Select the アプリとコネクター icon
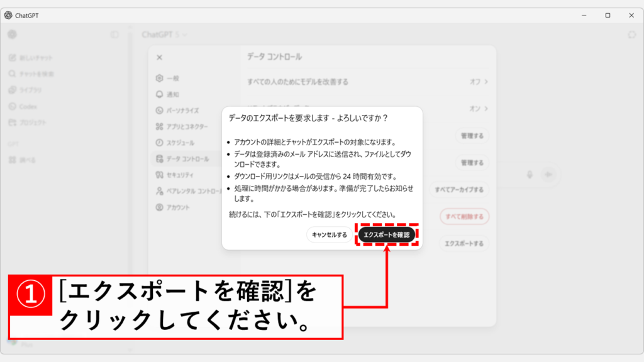 [159, 126]
